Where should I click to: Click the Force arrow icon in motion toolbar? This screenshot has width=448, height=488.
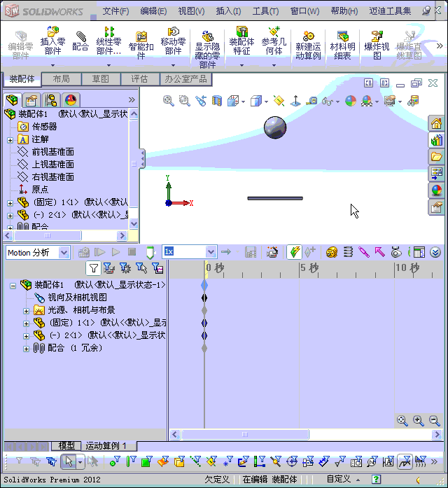click(379, 252)
